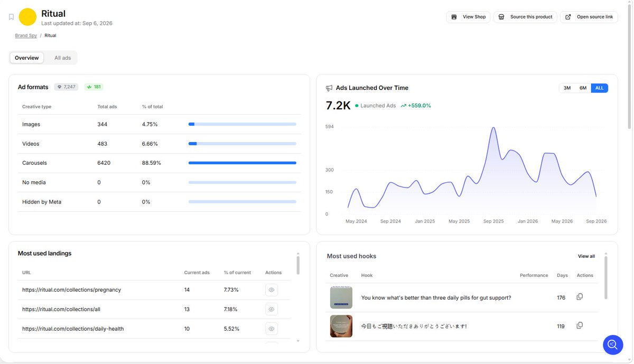Click the Days column header in hooks

562,275
